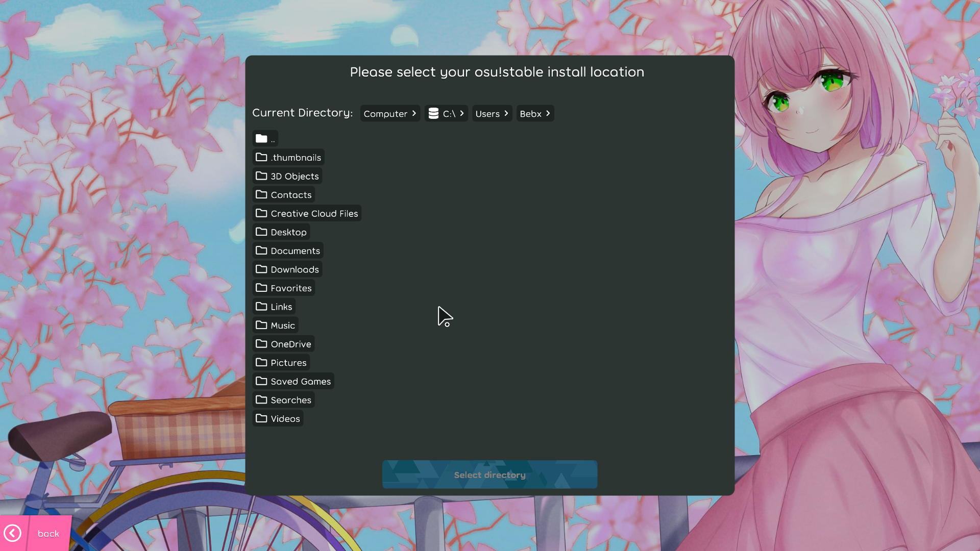
Task: Click the folder icon beside .thumbnails
Action: pyautogui.click(x=261, y=157)
